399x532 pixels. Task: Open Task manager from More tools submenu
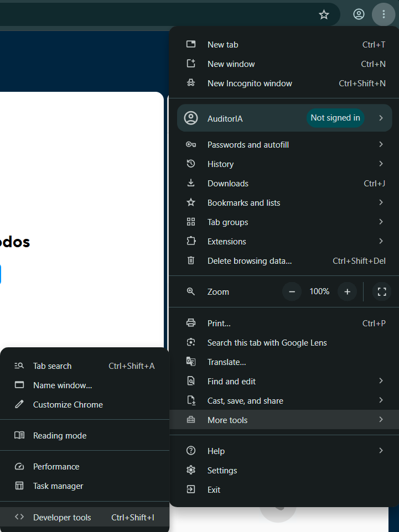85,486
